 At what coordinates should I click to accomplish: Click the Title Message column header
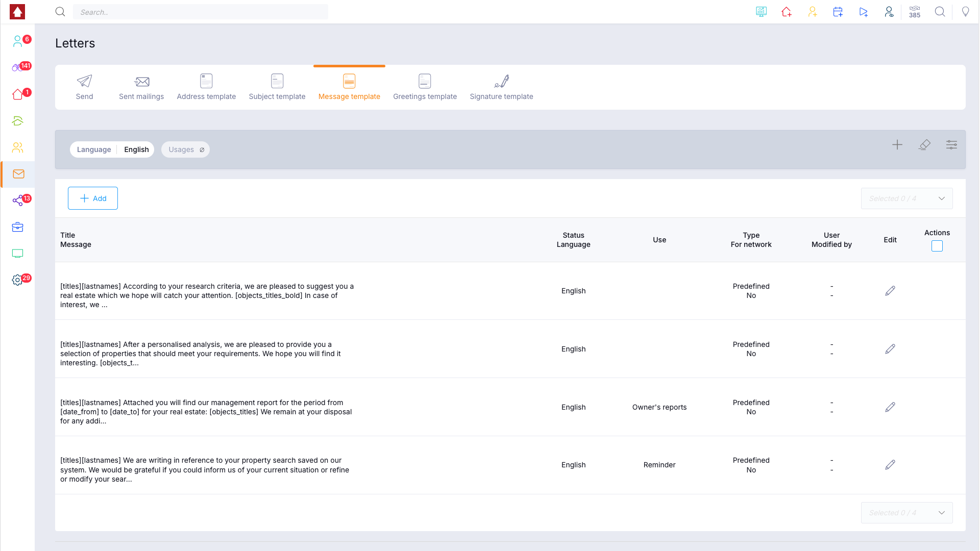point(76,240)
